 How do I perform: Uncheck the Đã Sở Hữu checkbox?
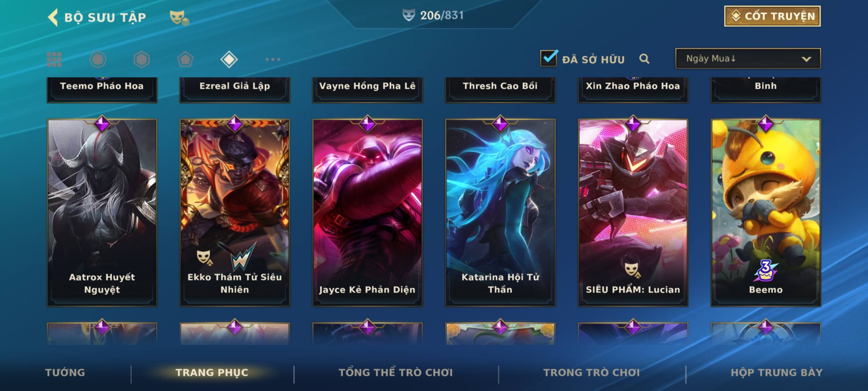(x=549, y=58)
